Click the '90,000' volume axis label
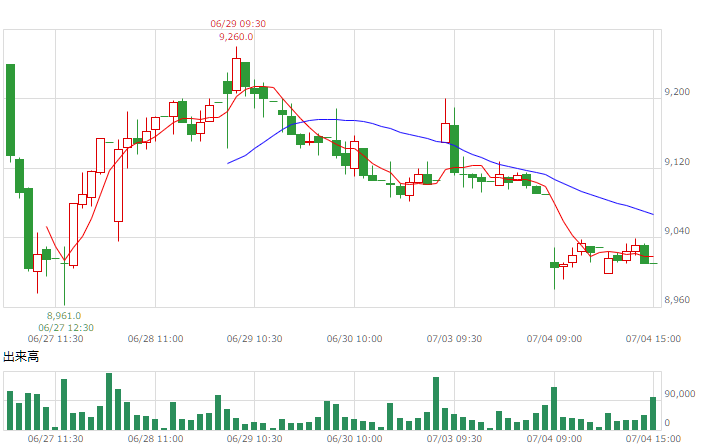The image size is (703, 445). click(680, 394)
